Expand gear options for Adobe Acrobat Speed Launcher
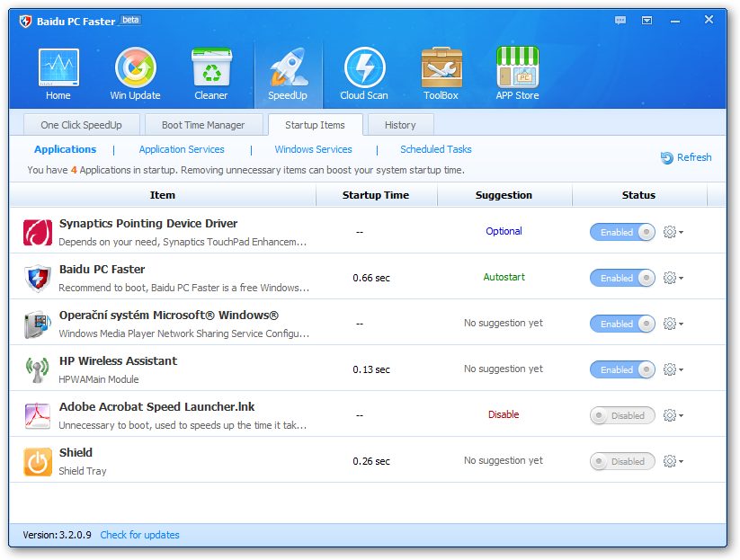740x560 pixels. [x=673, y=415]
